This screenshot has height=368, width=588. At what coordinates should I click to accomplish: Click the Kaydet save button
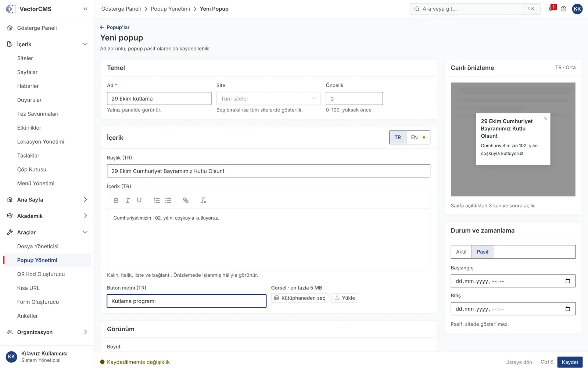pos(570,362)
